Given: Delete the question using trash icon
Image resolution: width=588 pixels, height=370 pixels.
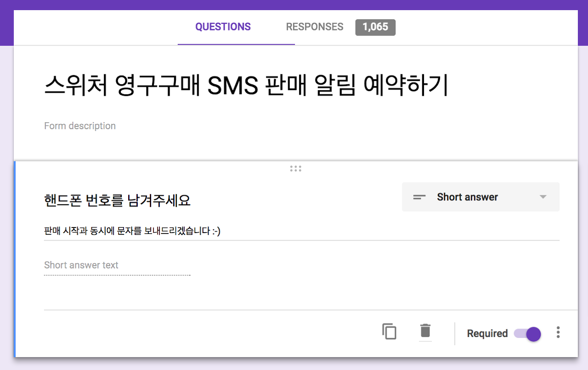Looking at the screenshot, I should point(425,331).
